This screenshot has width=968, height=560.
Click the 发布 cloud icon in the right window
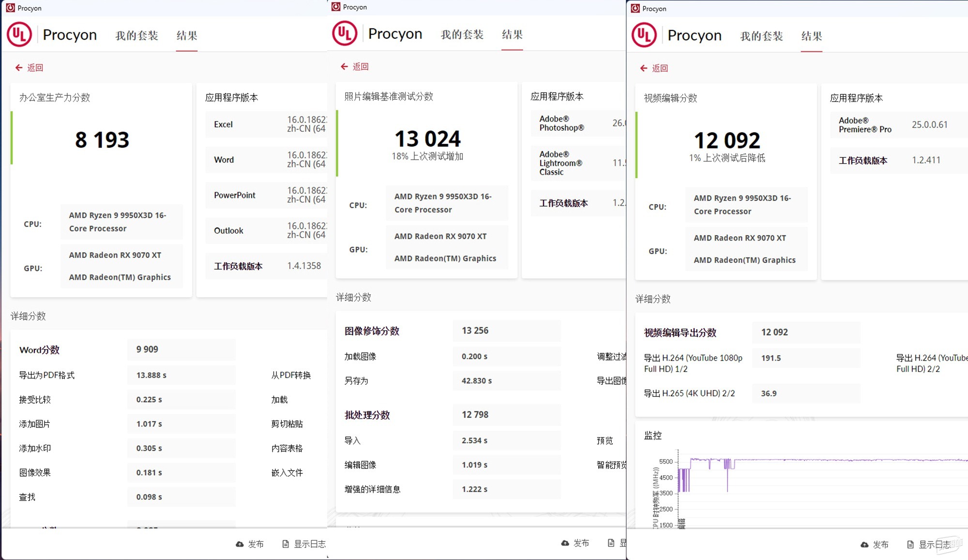(864, 545)
